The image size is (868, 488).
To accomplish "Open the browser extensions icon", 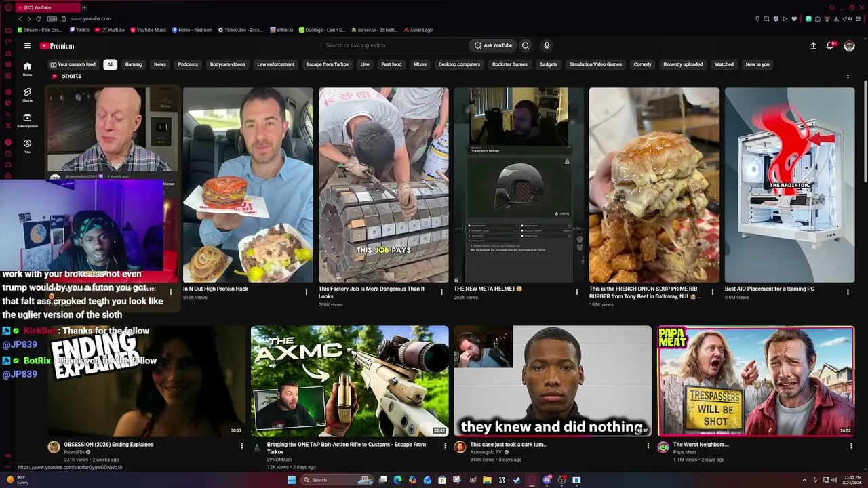I will (818, 19).
